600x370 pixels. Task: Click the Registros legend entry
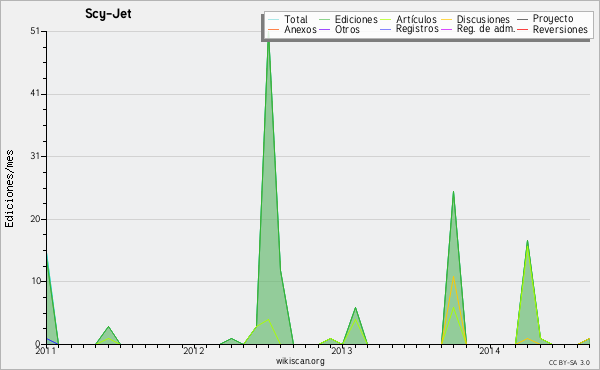pyautogui.click(x=409, y=29)
